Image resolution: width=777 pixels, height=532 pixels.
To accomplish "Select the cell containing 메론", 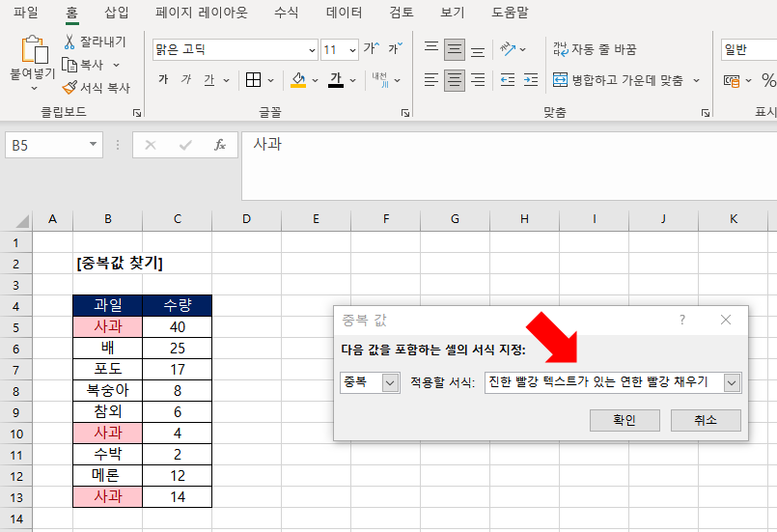I will coord(107,476).
